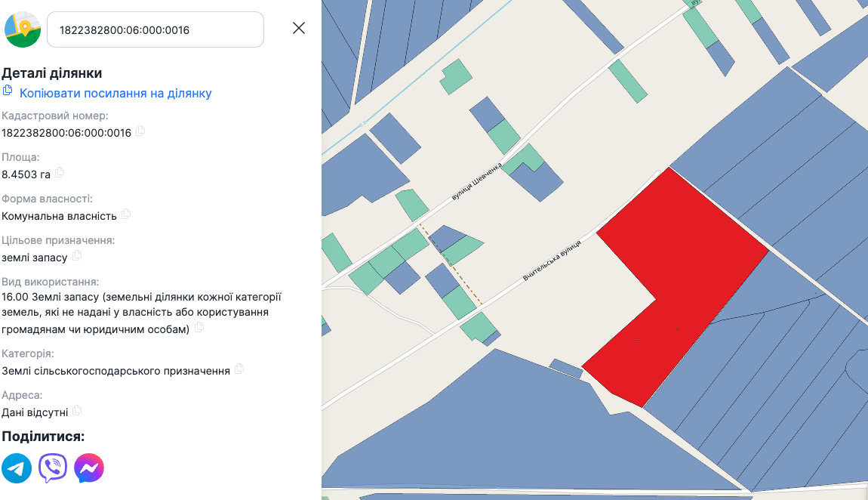The image size is (868, 500).
Task: Copy the land use type description
Action: pos(199,328)
